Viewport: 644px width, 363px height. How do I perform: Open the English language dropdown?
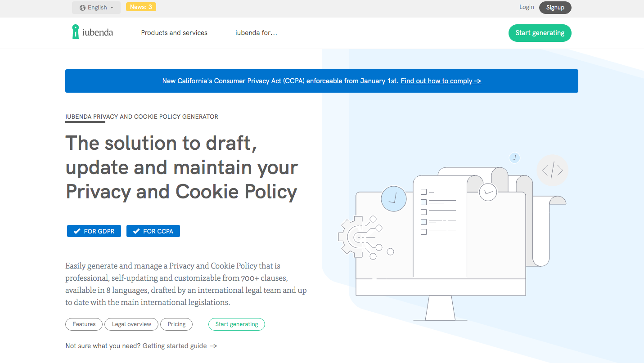[96, 8]
